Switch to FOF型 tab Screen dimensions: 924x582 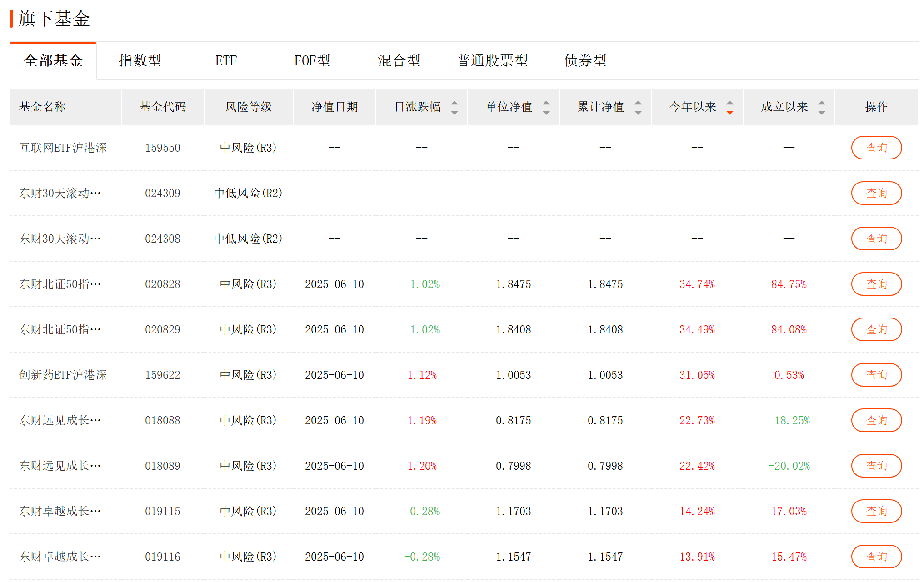tap(312, 60)
